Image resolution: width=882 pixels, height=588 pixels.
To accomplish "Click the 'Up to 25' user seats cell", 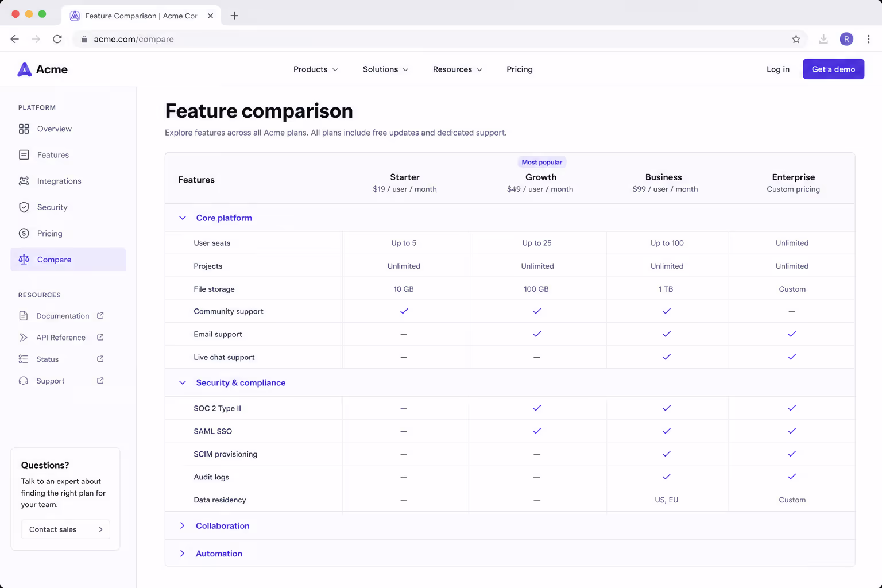I will (x=537, y=243).
